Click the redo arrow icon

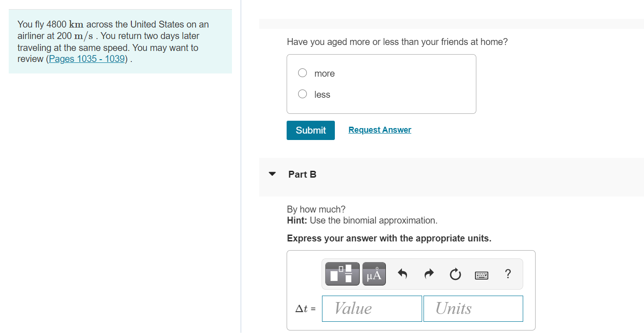[x=429, y=274]
